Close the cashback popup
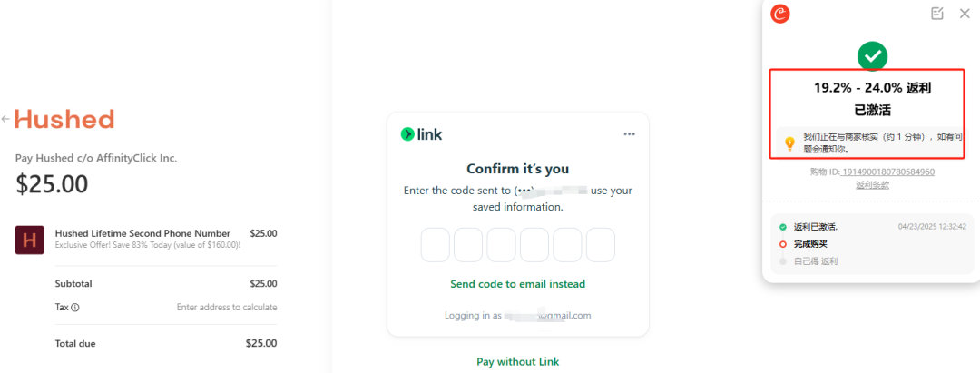Screen dimensions: 980x373 [x=965, y=13]
